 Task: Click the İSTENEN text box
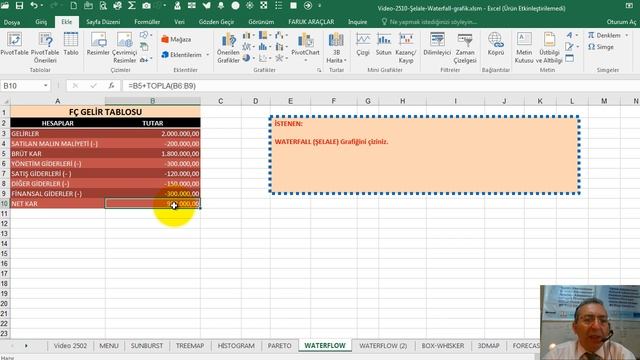pos(424,155)
